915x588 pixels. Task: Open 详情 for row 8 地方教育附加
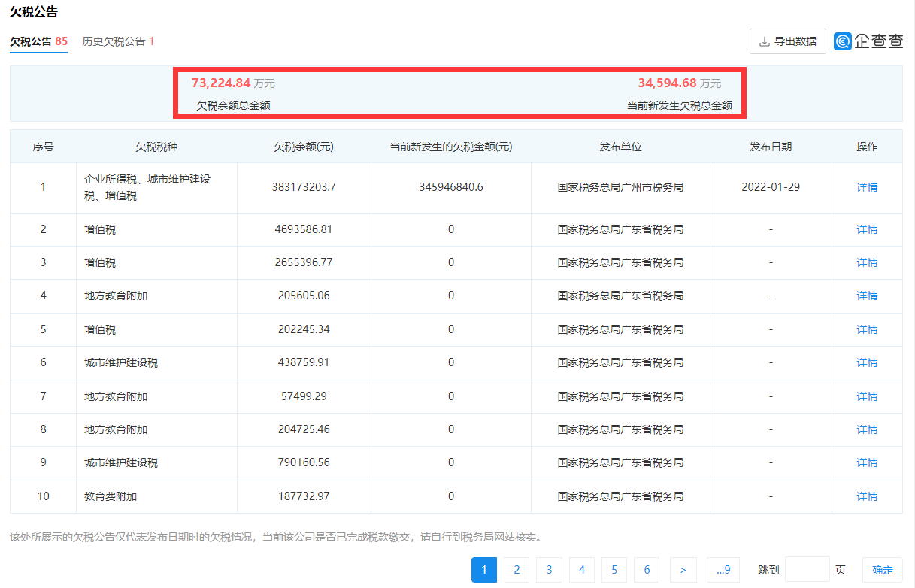[x=867, y=429]
